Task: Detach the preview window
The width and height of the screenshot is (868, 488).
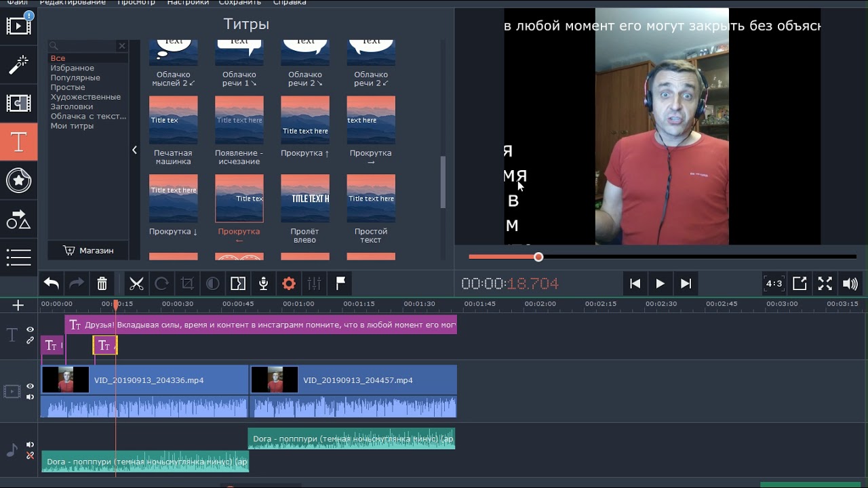Action: coord(800,283)
